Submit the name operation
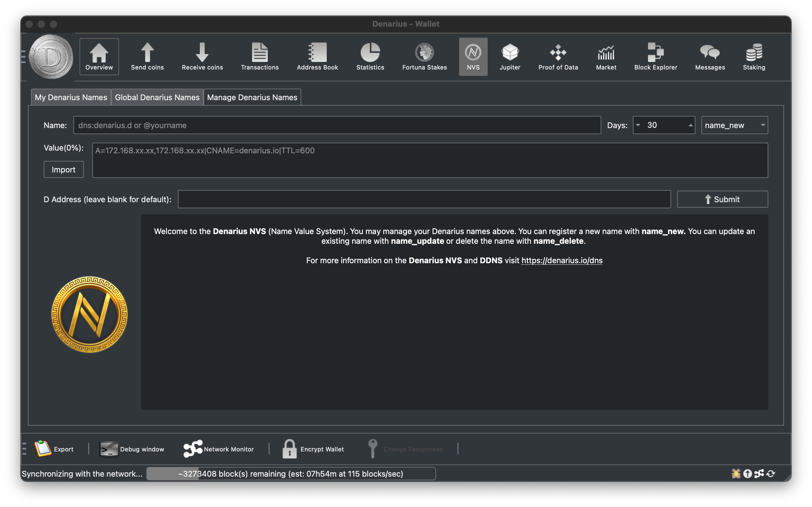This screenshot has width=812, height=507. tap(722, 199)
